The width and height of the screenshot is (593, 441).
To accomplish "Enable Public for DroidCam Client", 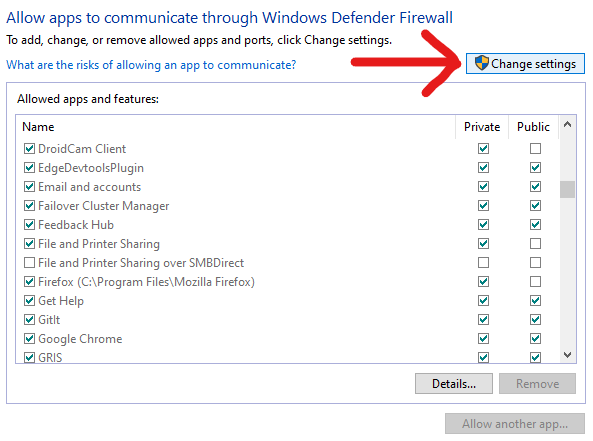I will pos(535,149).
